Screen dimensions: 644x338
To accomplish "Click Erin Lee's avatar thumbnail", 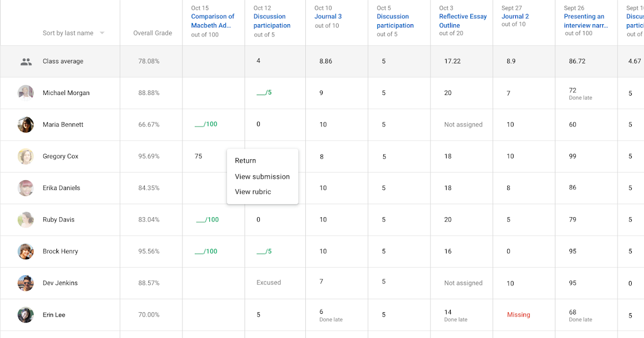I will click(26, 314).
